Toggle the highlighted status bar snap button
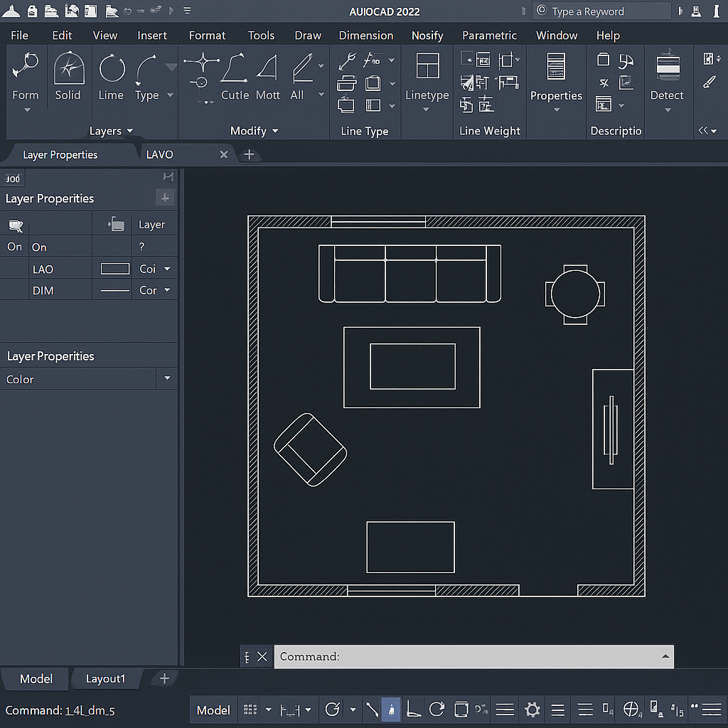 (x=391, y=710)
